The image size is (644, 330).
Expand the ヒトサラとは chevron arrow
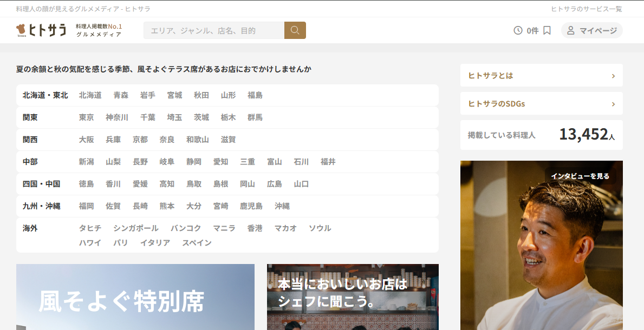[613, 76]
